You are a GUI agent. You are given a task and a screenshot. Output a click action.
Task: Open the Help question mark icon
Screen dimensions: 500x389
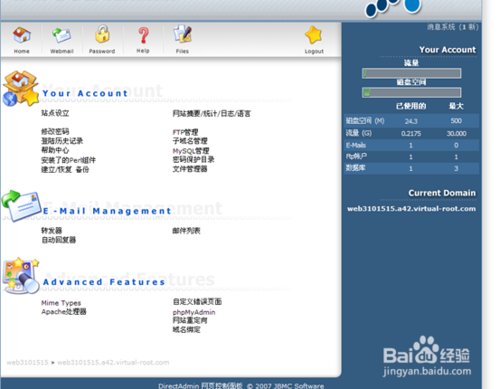point(143,35)
